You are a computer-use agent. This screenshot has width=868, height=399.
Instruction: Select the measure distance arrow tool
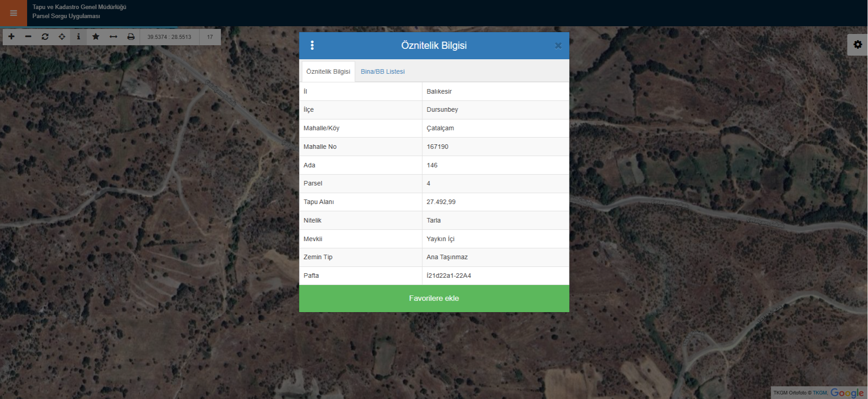click(113, 37)
